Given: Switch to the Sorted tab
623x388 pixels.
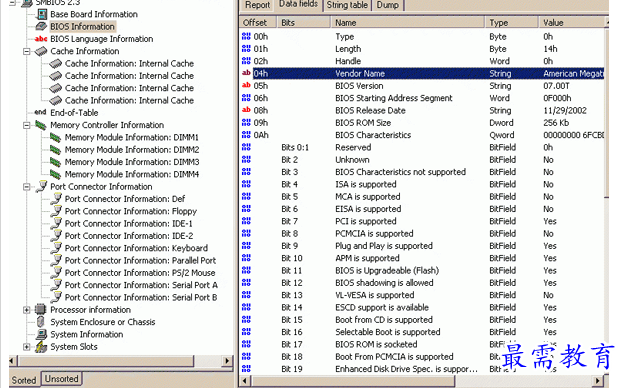Looking at the screenshot, I should pyautogui.click(x=24, y=380).
